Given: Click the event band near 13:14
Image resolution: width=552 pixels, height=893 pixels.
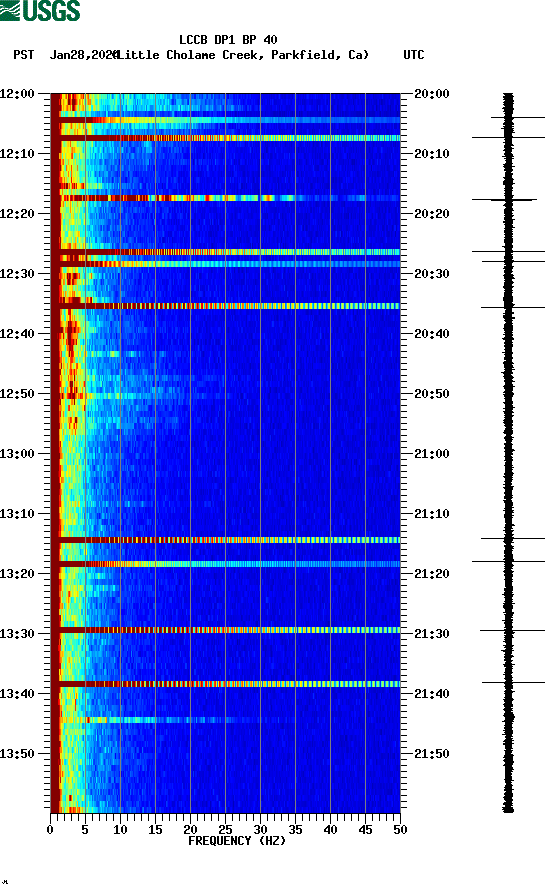Looking at the screenshot, I should [226, 540].
